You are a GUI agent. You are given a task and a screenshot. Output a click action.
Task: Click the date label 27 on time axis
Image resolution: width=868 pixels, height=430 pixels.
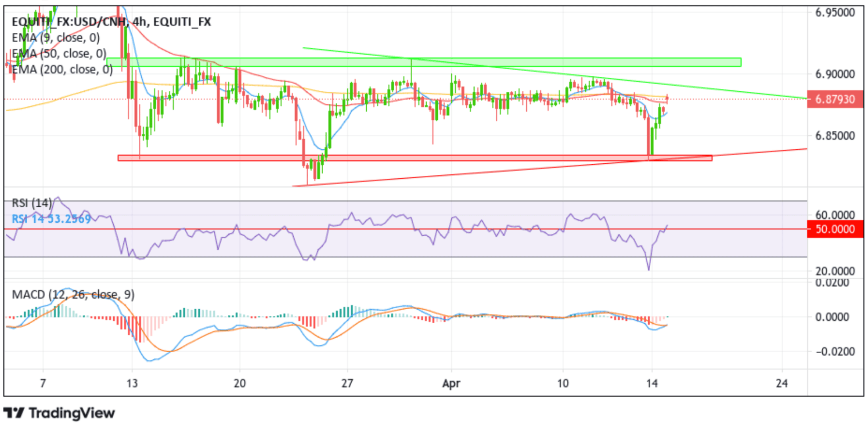[x=347, y=383]
